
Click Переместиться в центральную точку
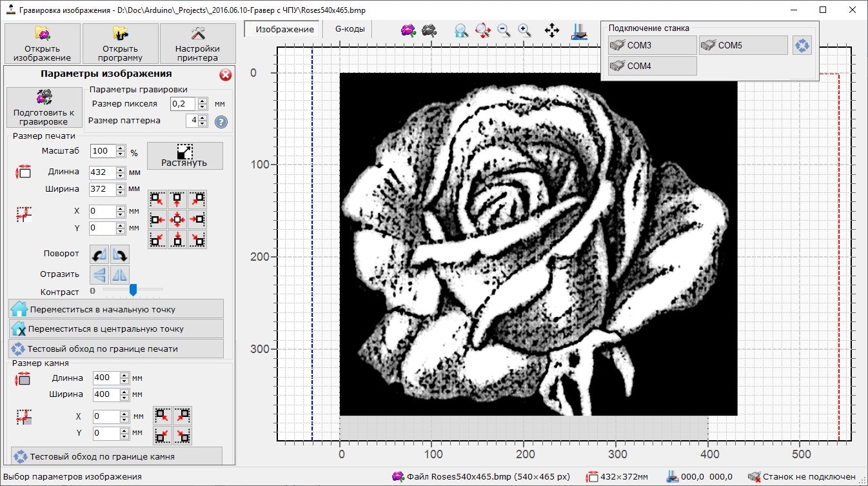(116, 329)
